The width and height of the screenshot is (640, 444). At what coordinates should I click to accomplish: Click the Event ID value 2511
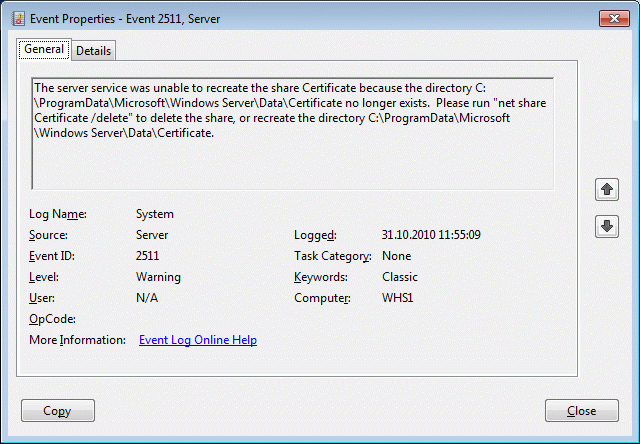[x=147, y=256]
